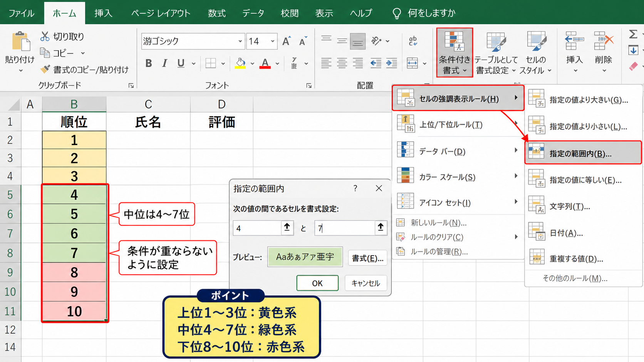Click the Paste clipboard icon

(21, 41)
